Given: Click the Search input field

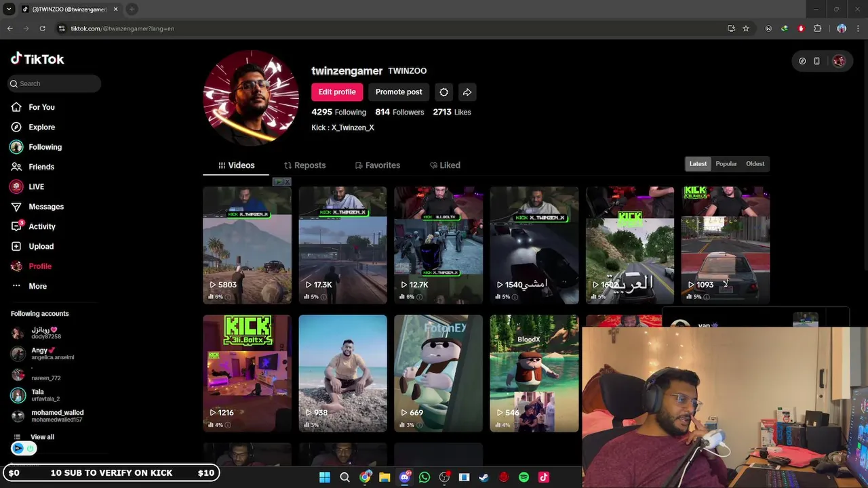Looking at the screenshot, I should (x=54, y=83).
